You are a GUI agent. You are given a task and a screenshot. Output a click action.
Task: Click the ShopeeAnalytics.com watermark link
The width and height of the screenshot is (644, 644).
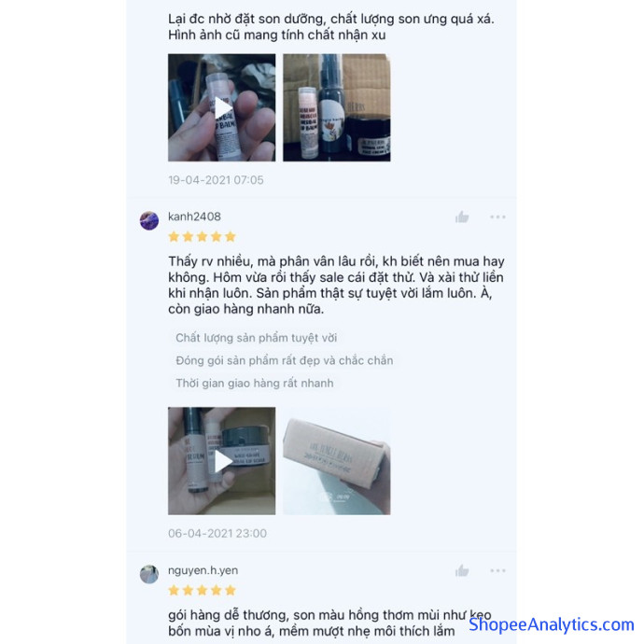552,624
